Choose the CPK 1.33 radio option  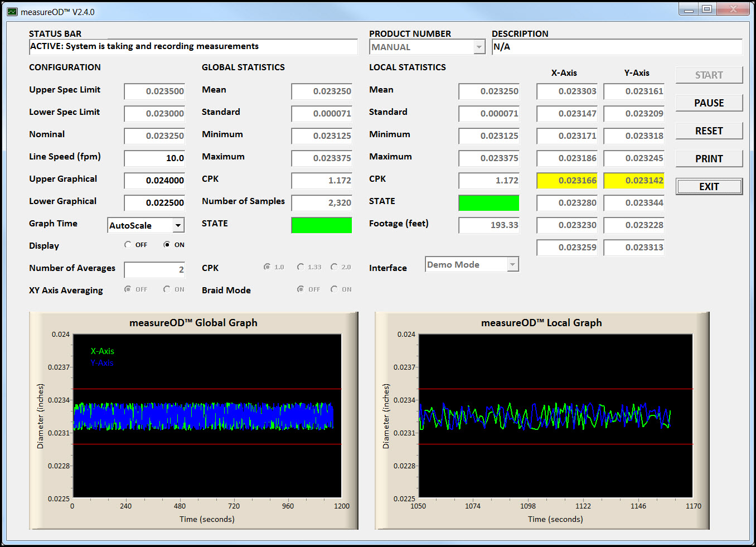(x=301, y=267)
